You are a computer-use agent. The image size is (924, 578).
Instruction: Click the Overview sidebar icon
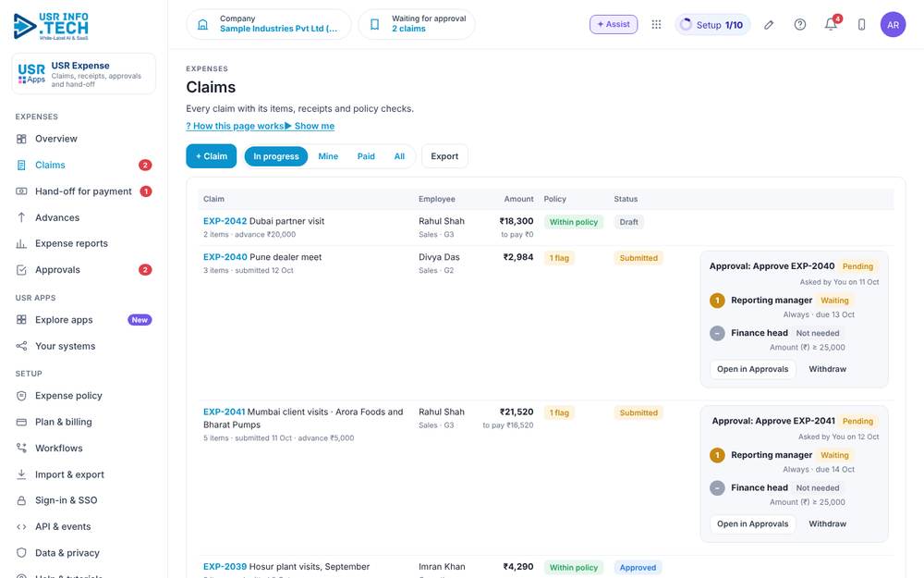[21, 139]
